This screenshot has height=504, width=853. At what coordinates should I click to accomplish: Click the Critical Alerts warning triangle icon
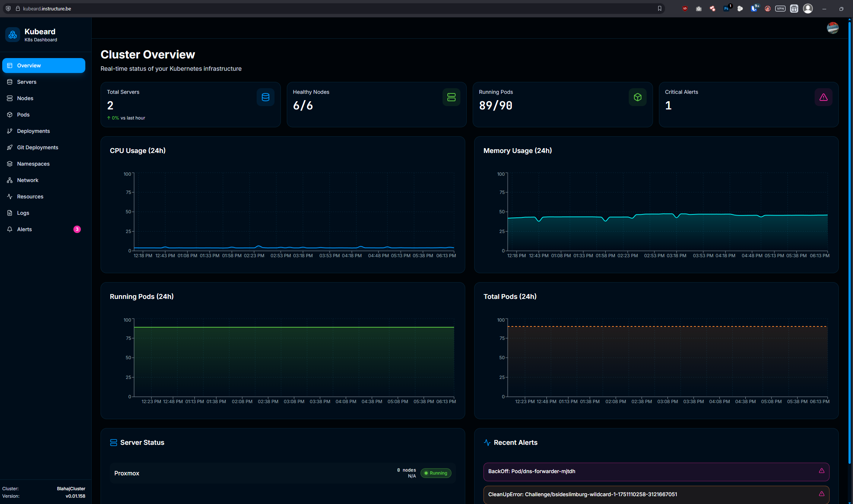tap(823, 97)
